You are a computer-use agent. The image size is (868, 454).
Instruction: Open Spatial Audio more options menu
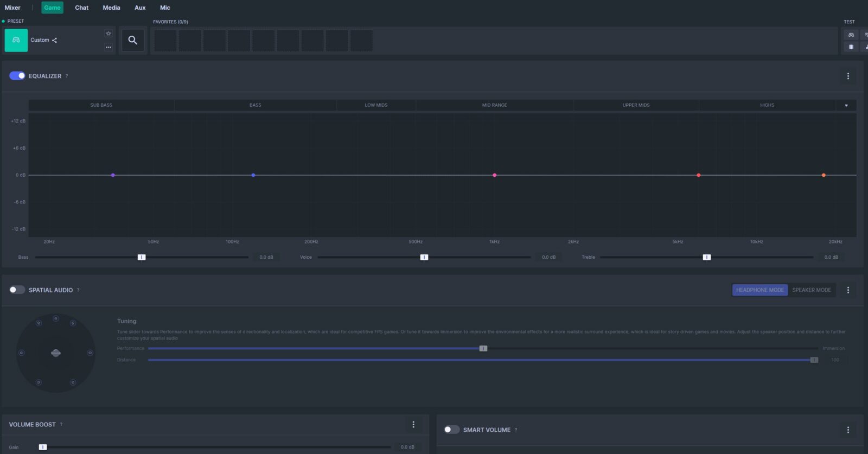click(848, 290)
